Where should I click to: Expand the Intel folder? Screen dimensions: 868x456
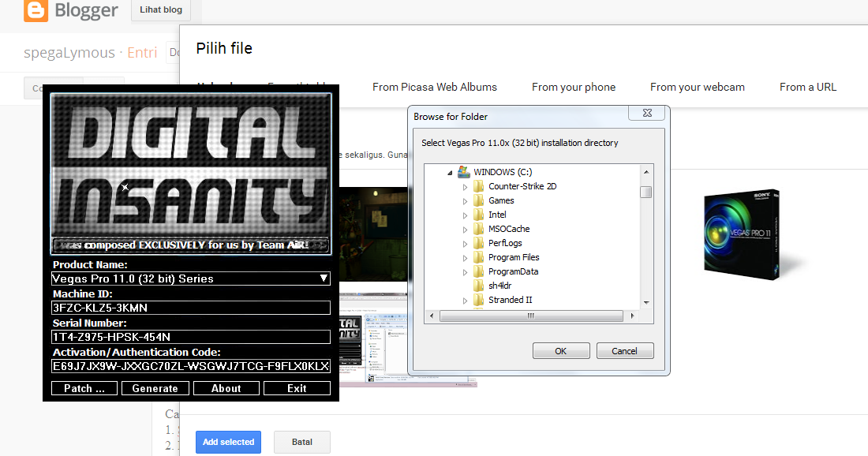coord(465,215)
